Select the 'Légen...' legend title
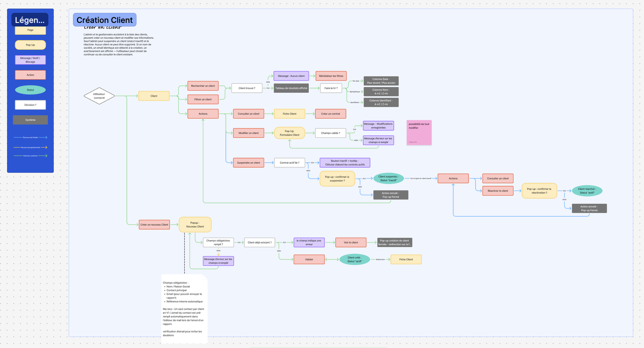The height and width of the screenshot is (348, 644). [x=30, y=20]
